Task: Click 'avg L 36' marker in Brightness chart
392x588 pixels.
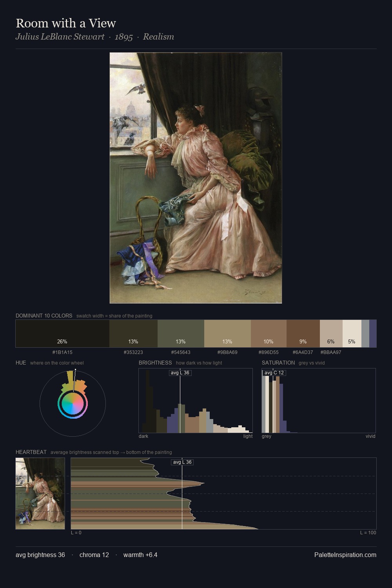Action: (180, 373)
